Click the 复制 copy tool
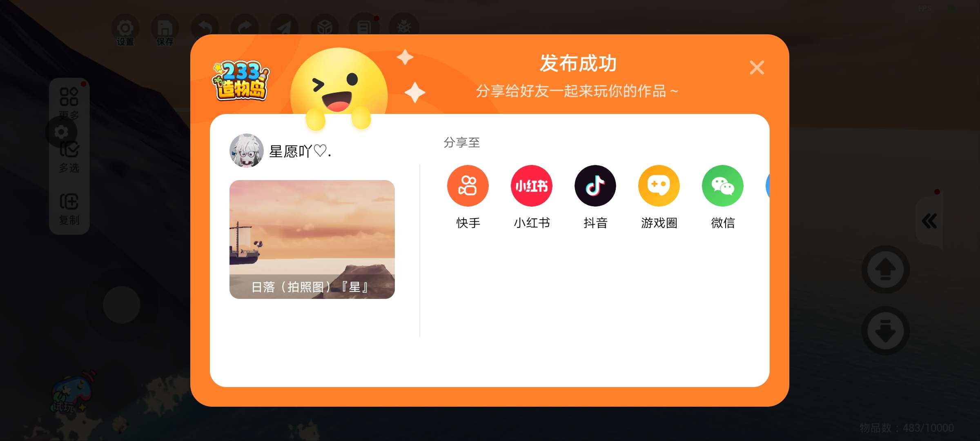 [x=69, y=209]
